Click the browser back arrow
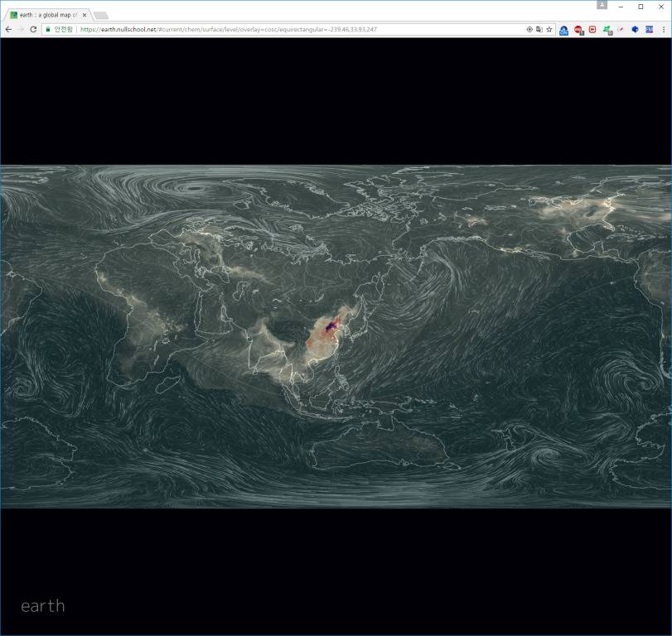 tap(8, 29)
